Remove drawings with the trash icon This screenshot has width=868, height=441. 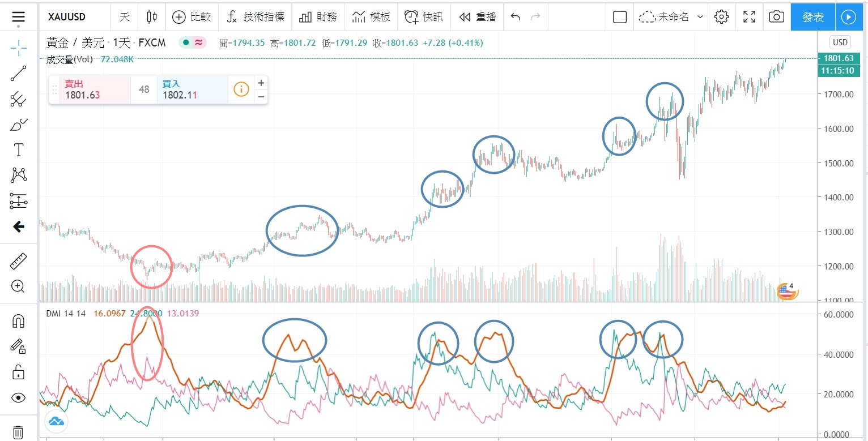[18, 432]
